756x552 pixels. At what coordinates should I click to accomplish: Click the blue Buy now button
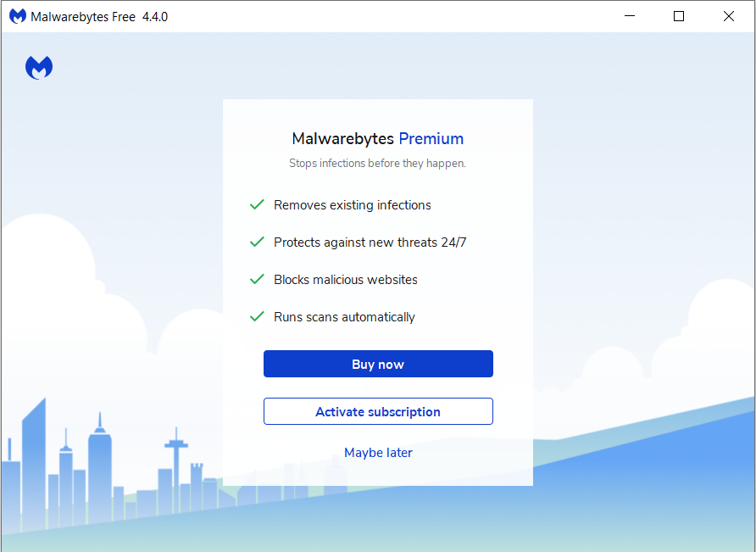point(378,364)
